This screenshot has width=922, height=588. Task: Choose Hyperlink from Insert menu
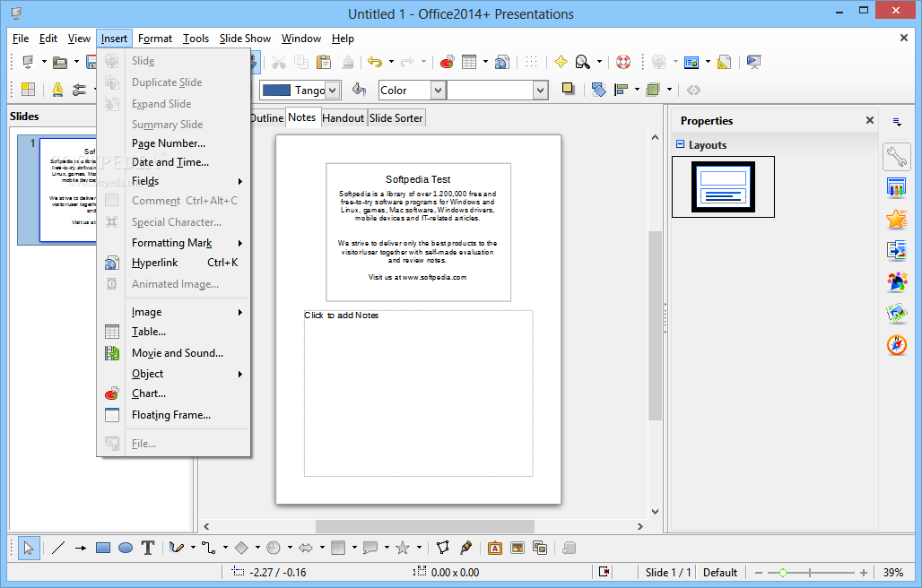(173, 263)
